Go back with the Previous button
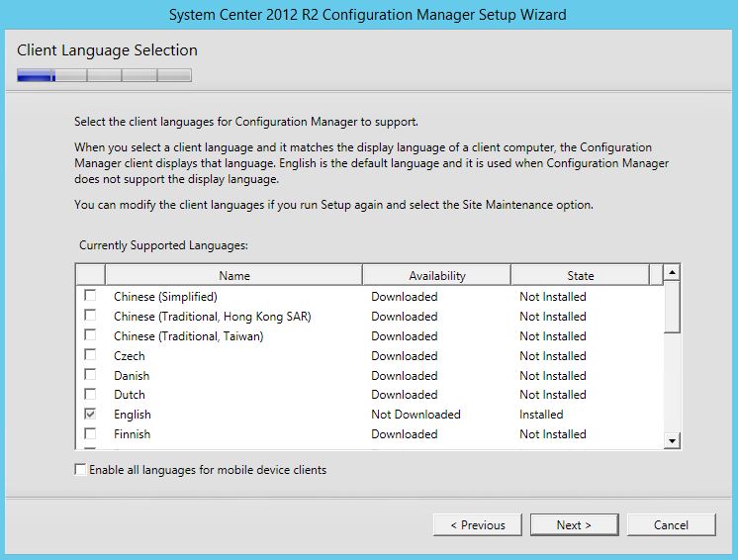Screen dimensions: 738x560 [x=477, y=524]
